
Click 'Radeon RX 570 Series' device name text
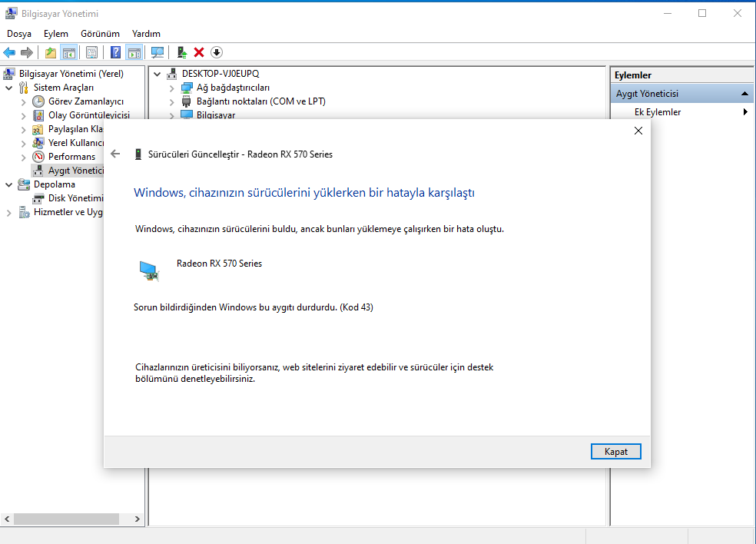click(x=220, y=264)
